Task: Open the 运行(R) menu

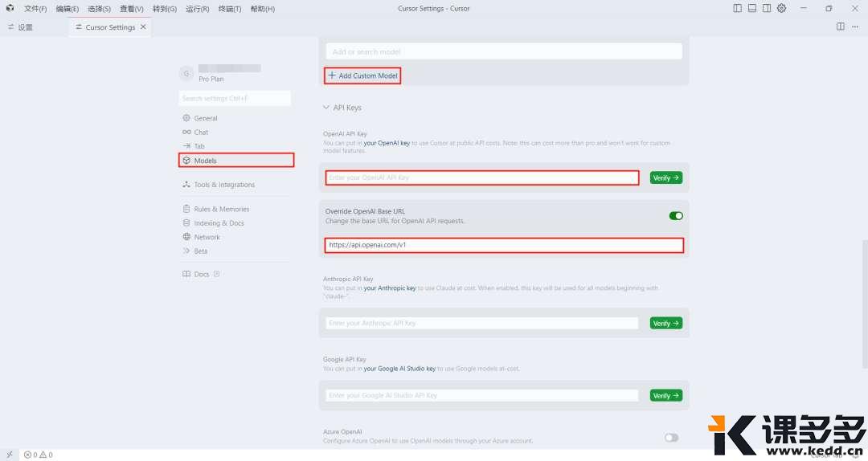Action: pyautogui.click(x=197, y=9)
